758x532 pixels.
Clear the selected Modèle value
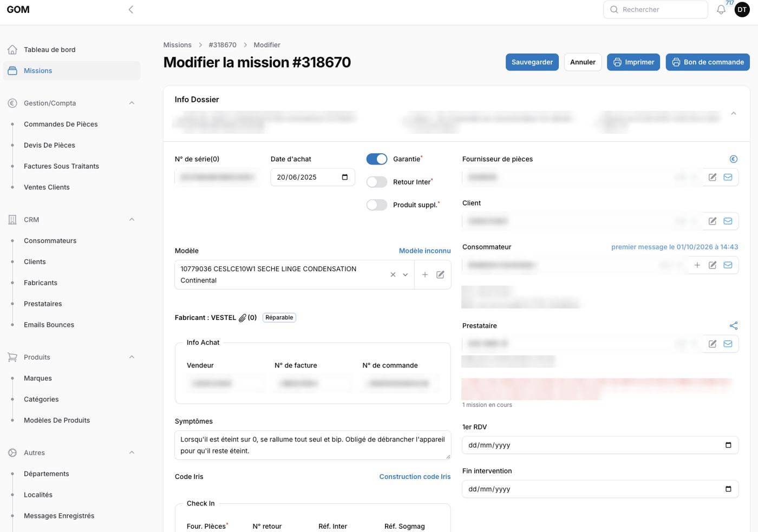pyautogui.click(x=393, y=275)
